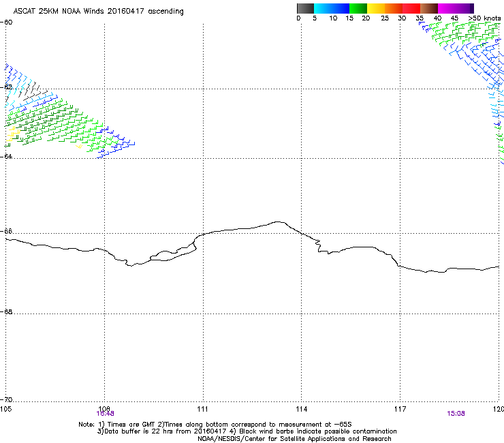Image resolution: width=504 pixels, height=443 pixels.
Task: Click the magenta 40-45 knots color band
Action: click(x=447, y=8)
